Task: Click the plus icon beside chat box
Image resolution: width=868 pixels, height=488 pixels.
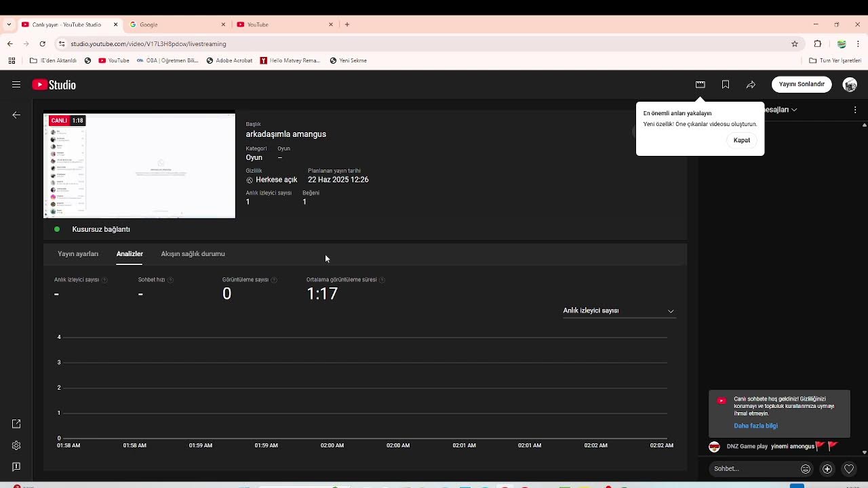Action: point(827,469)
